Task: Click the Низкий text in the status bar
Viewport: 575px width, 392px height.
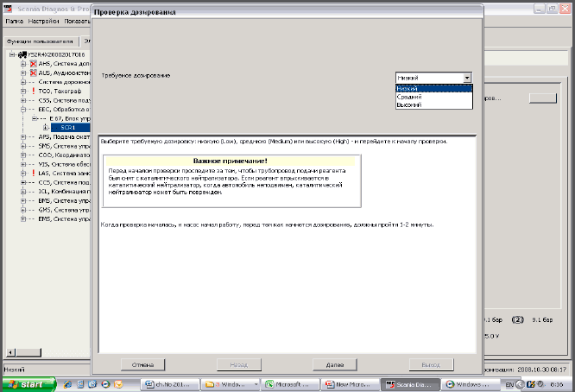Action: (14, 370)
